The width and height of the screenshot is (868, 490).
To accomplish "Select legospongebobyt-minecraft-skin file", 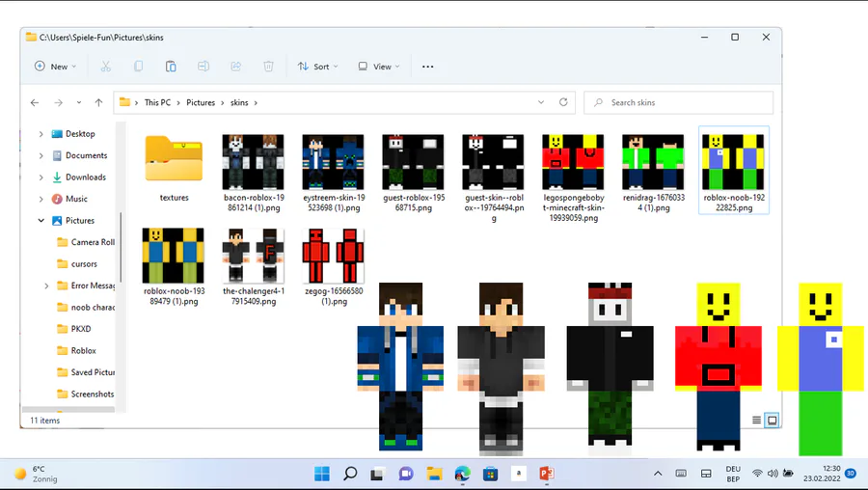I will [x=573, y=178].
